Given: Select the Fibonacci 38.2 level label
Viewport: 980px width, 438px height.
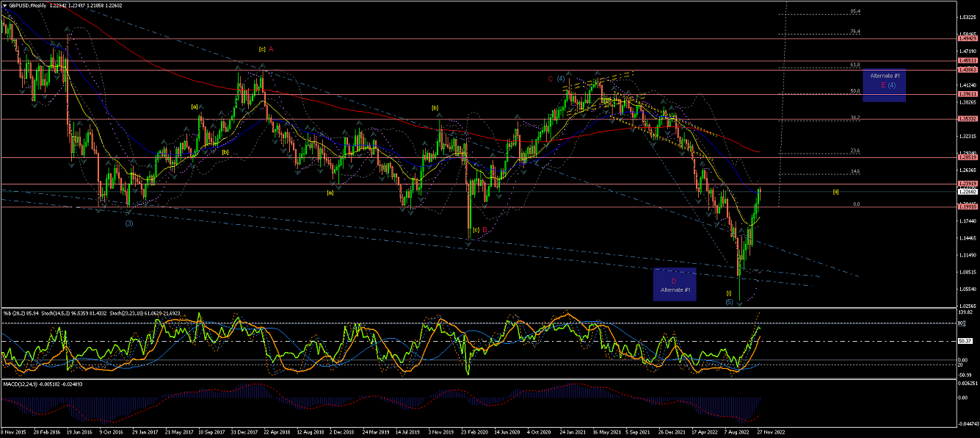Looking at the screenshot, I should coord(855,118).
